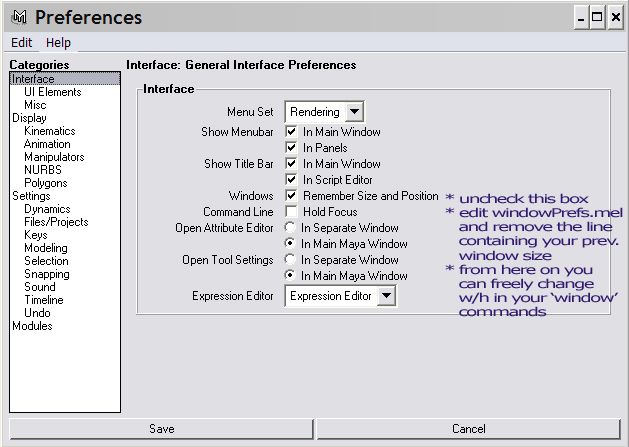Uncheck Remember Size and Position checkbox
This screenshot has height=447, width=629.
(x=291, y=196)
